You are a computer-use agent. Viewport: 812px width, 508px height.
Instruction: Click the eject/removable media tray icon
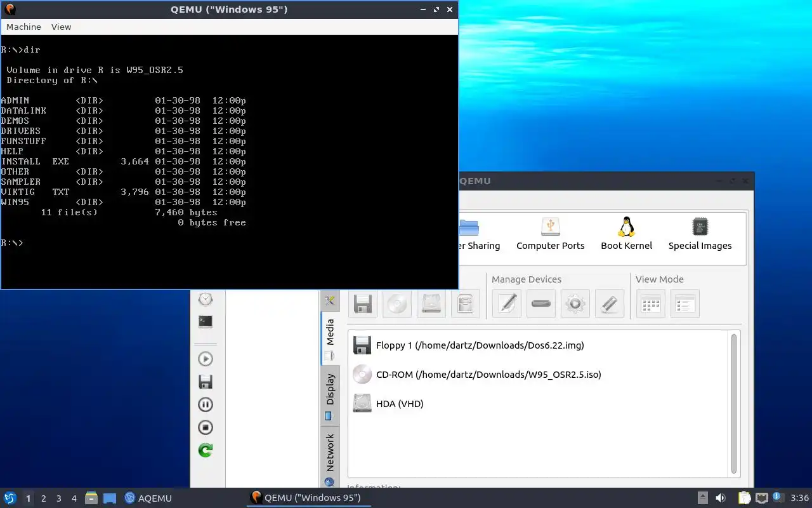(x=703, y=498)
